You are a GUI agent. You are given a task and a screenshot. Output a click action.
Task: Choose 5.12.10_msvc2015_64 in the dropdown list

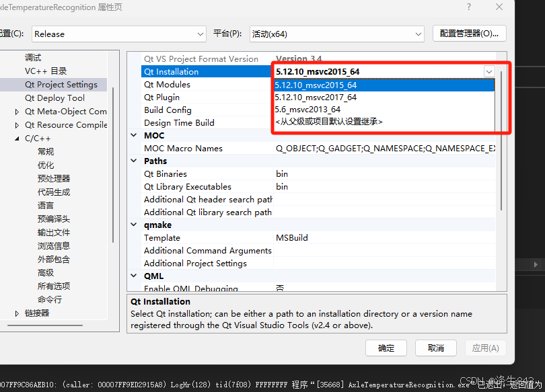coord(384,85)
